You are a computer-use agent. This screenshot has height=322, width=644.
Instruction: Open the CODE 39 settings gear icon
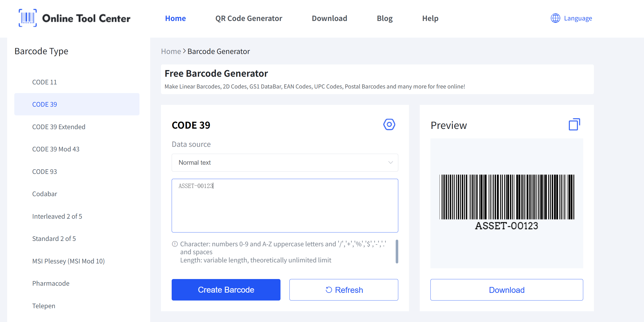389,125
